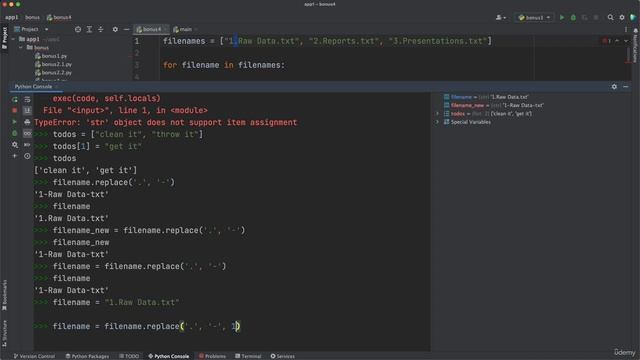Toggle Structure sidebar tool button
The image size is (640, 360).
[4, 333]
